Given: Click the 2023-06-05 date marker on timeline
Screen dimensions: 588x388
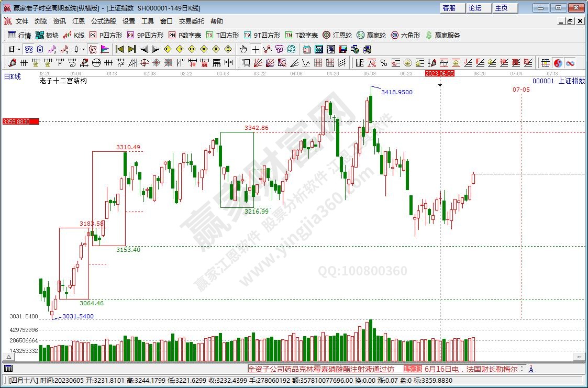Looking at the screenshot, I should click(439, 74).
